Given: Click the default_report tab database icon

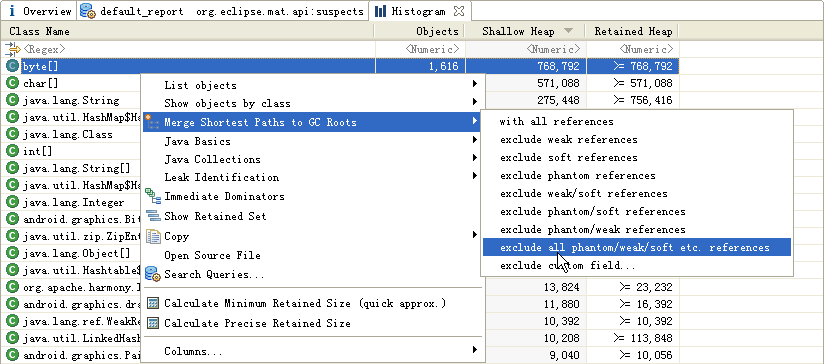Looking at the screenshot, I should (88, 12).
